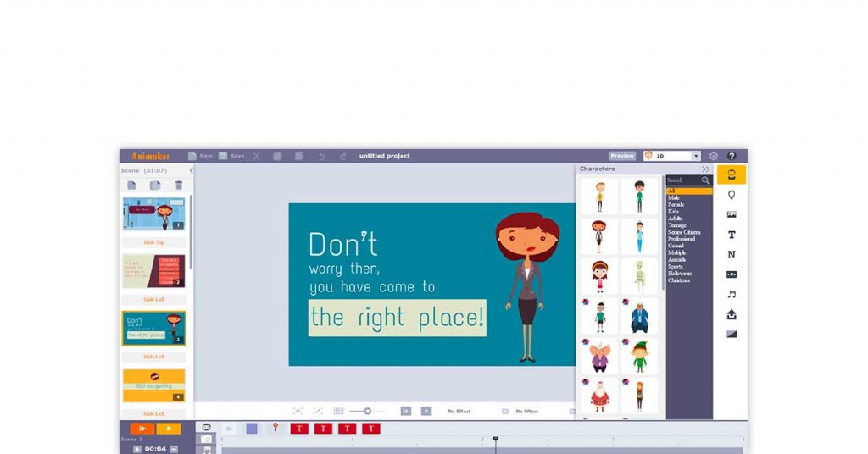Collapse the Characters panel with double chevron
868x454 pixels.
tap(705, 169)
